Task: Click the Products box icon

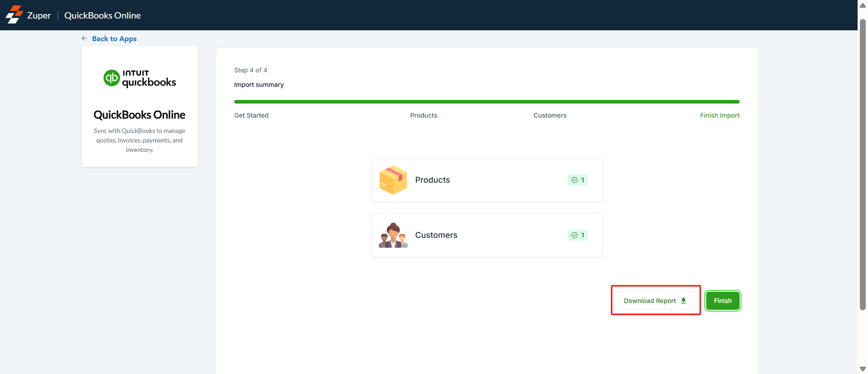Action: pos(393,180)
